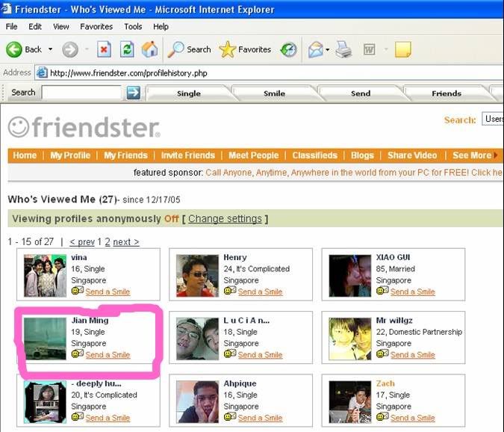
Task: Click the Mail envelope icon
Action: [315, 50]
